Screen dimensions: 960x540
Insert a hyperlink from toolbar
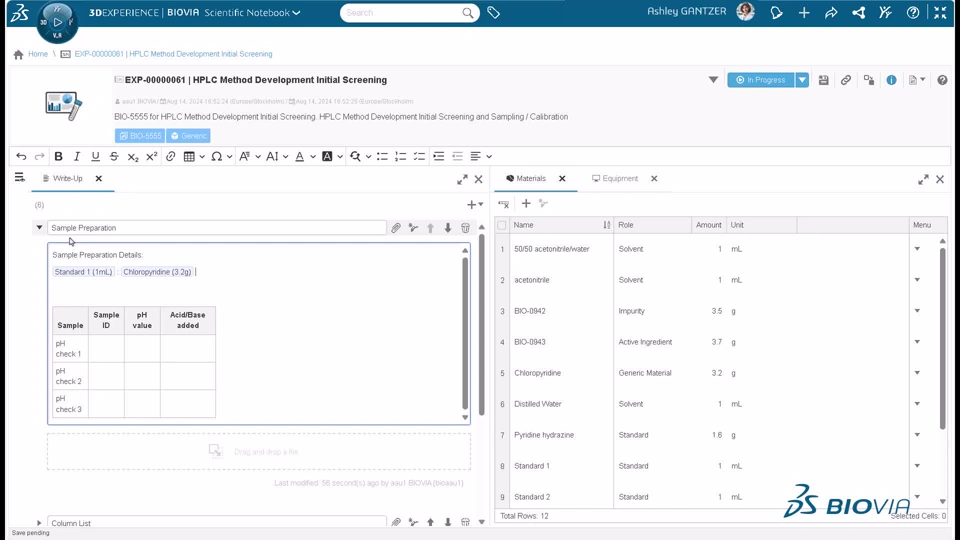pyautogui.click(x=170, y=156)
